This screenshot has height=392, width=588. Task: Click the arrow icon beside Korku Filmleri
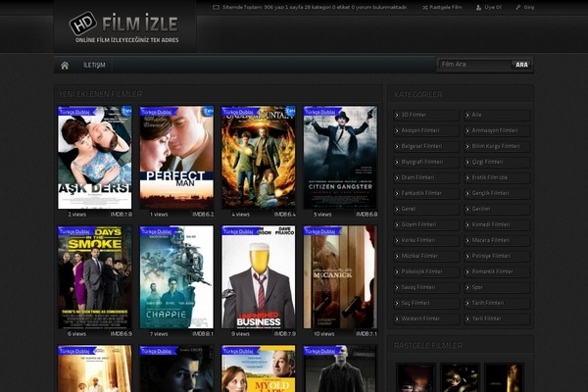click(x=397, y=240)
